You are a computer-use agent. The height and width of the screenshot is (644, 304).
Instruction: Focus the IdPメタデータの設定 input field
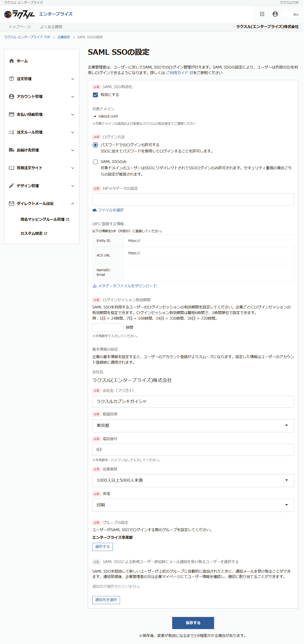(x=193, y=199)
